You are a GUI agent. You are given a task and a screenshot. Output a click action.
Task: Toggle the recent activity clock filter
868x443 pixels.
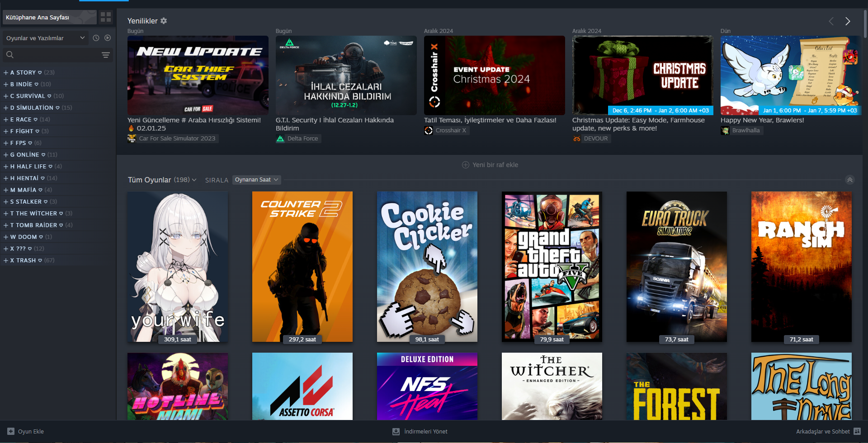[96, 38]
